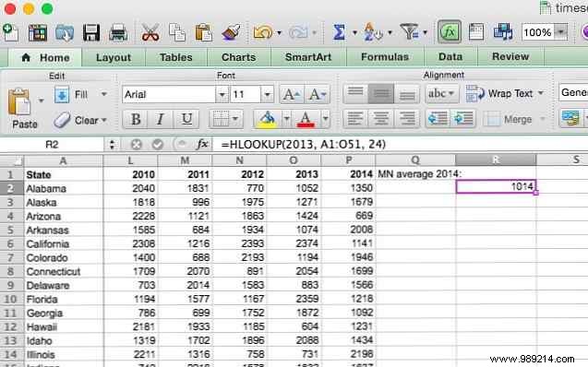Click the Fill down icon
This screenshot has height=367, width=588.
click(x=62, y=94)
